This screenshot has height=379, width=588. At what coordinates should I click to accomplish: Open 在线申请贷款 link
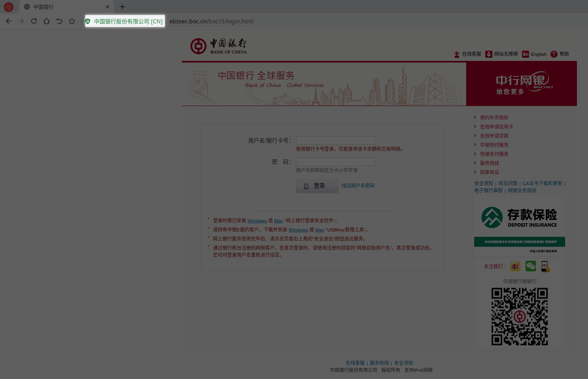click(494, 136)
